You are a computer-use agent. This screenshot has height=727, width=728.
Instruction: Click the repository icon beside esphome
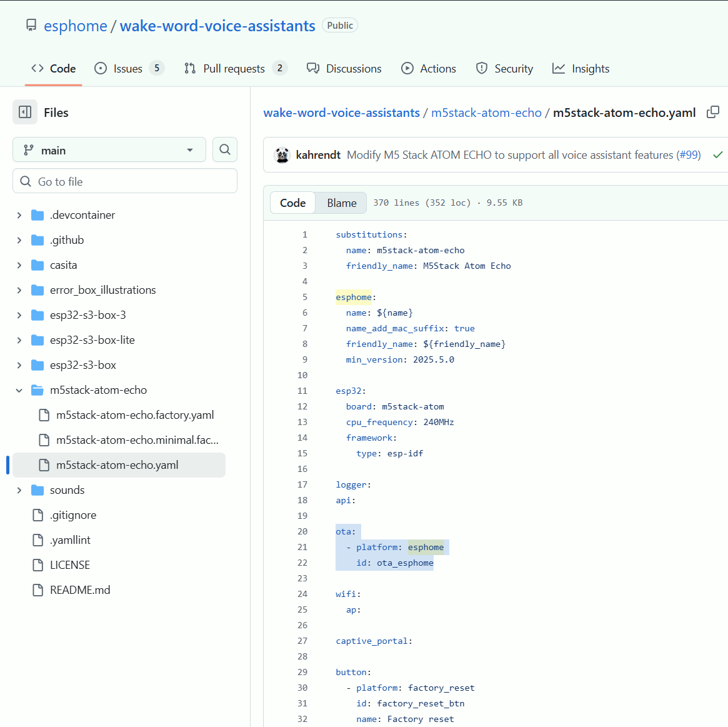tap(31, 26)
